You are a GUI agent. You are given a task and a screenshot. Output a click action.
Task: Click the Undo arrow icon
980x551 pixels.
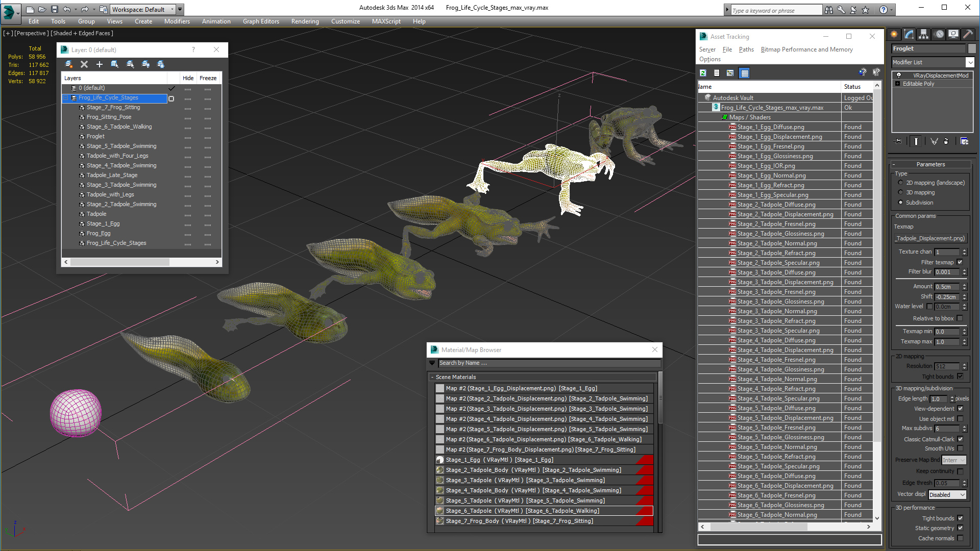pos(67,9)
